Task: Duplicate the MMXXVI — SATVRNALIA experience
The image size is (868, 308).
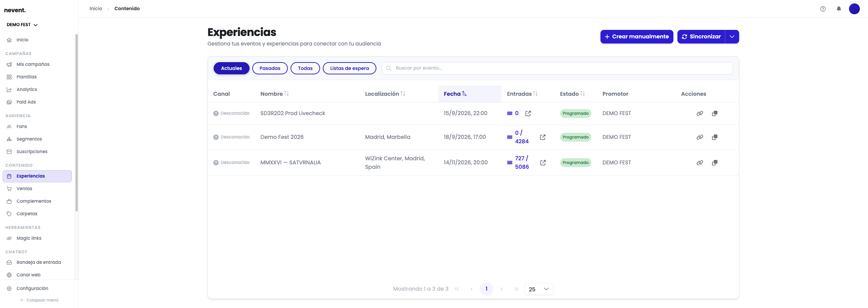Action: (x=715, y=163)
